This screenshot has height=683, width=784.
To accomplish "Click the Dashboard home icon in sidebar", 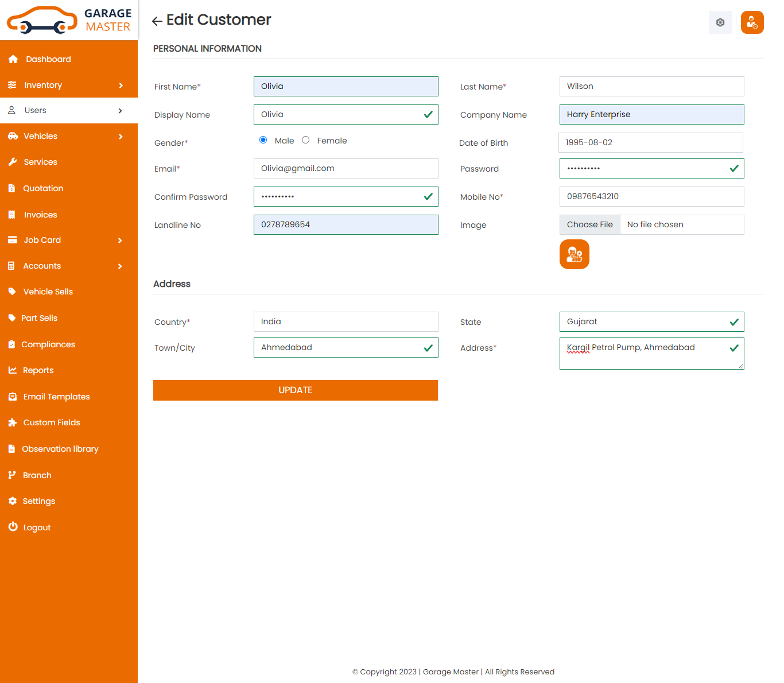I will pos(13,59).
